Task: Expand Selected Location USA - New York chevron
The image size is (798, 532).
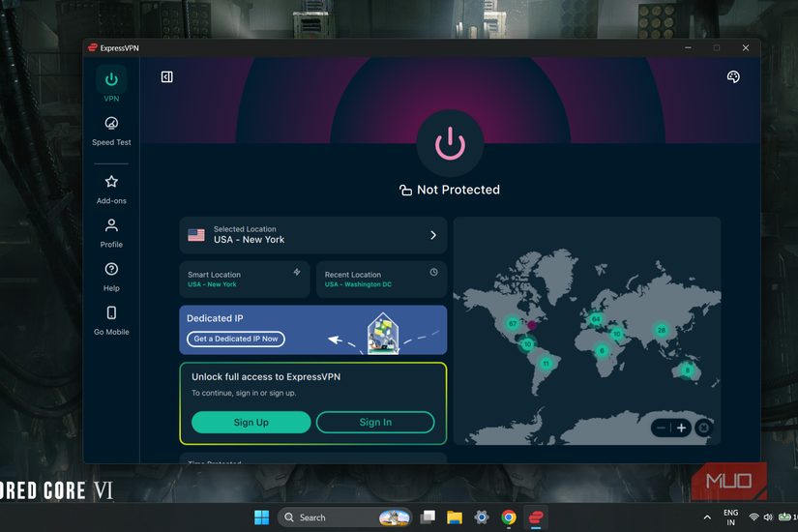Action: (433, 235)
